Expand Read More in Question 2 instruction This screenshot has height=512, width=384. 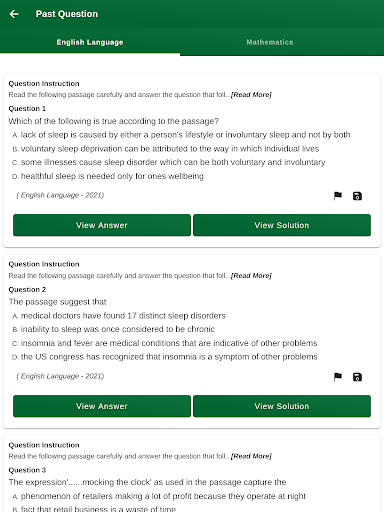pyautogui.click(x=251, y=276)
